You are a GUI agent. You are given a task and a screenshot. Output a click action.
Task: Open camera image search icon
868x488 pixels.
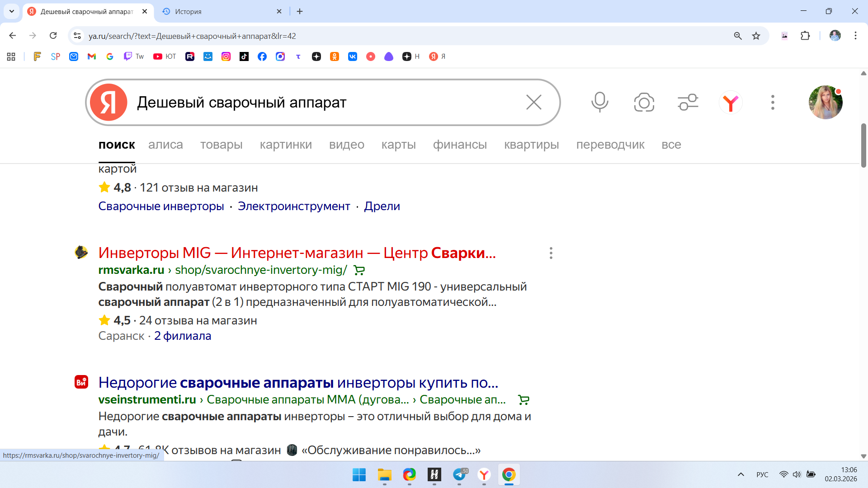644,102
